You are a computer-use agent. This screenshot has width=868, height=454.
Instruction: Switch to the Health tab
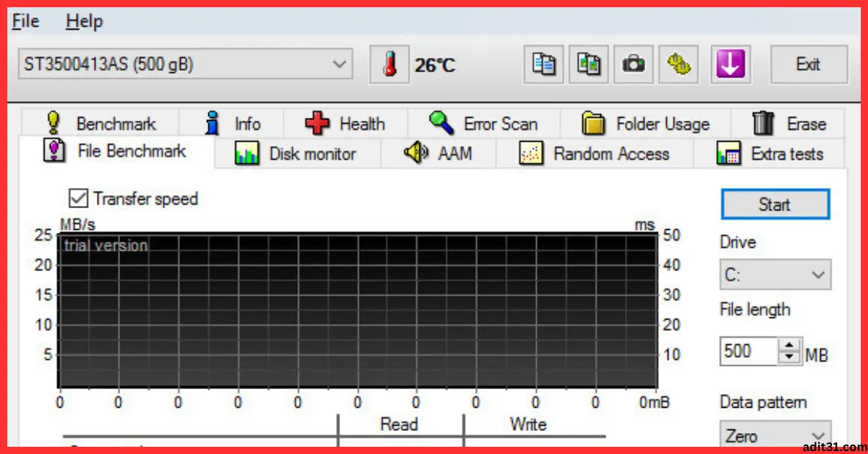[x=346, y=124]
